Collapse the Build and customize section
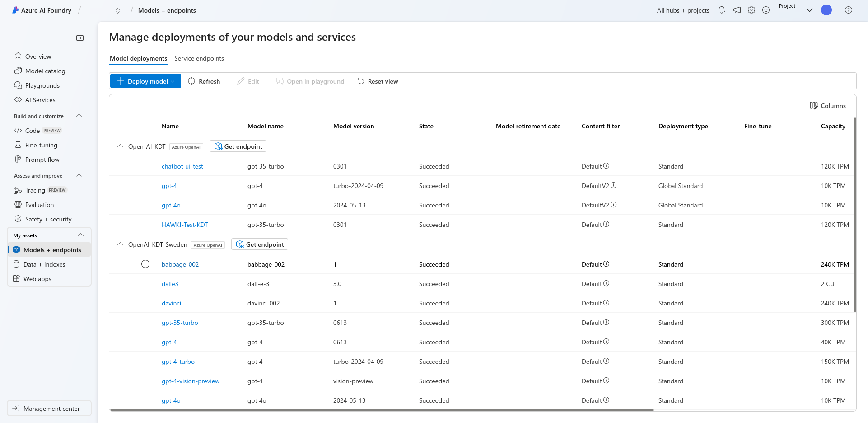 pos(79,116)
